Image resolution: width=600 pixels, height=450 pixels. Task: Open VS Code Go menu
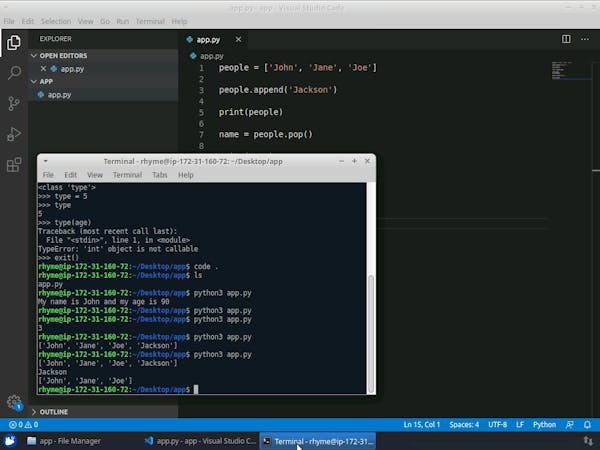(x=105, y=21)
